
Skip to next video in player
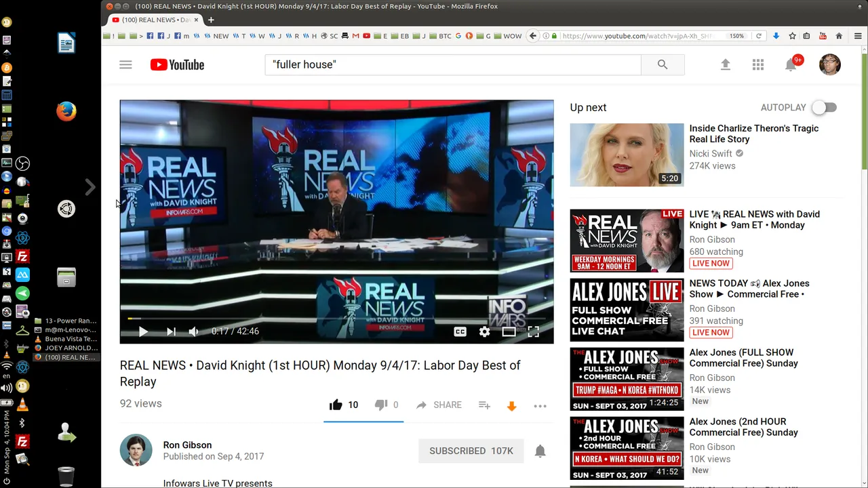[x=171, y=331]
